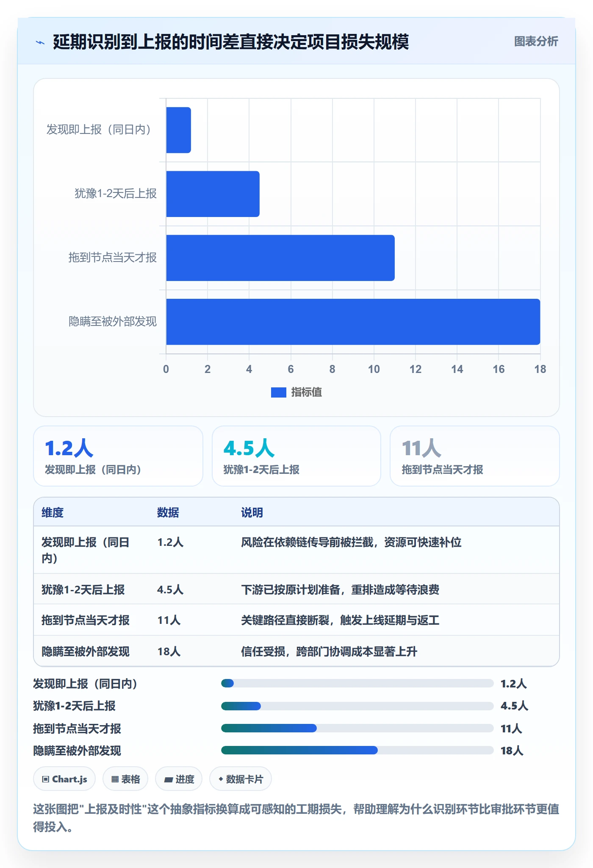
Task: Click the 拖到节点当天才报 progress row label
Action: click(x=77, y=729)
